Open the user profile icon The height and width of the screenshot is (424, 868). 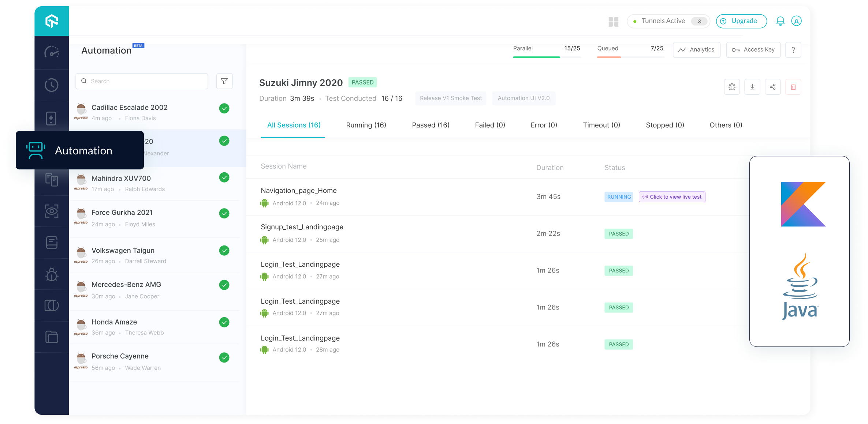pos(796,21)
